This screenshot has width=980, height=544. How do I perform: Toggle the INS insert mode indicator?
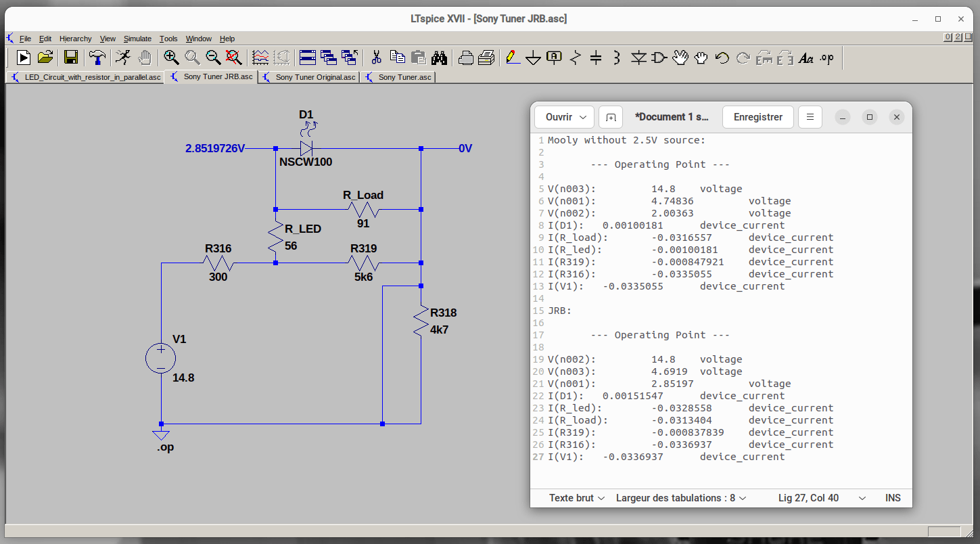(x=893, y=498)
